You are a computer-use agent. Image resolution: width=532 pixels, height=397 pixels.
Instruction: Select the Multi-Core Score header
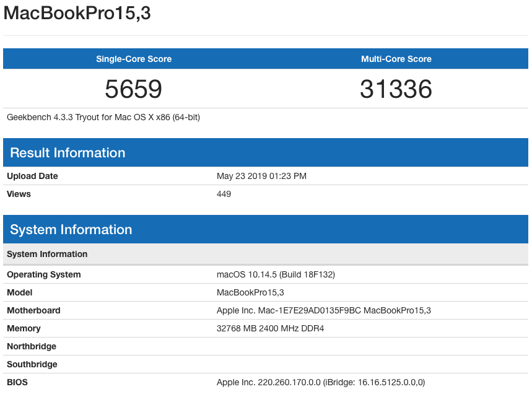[x=396, y=59]
